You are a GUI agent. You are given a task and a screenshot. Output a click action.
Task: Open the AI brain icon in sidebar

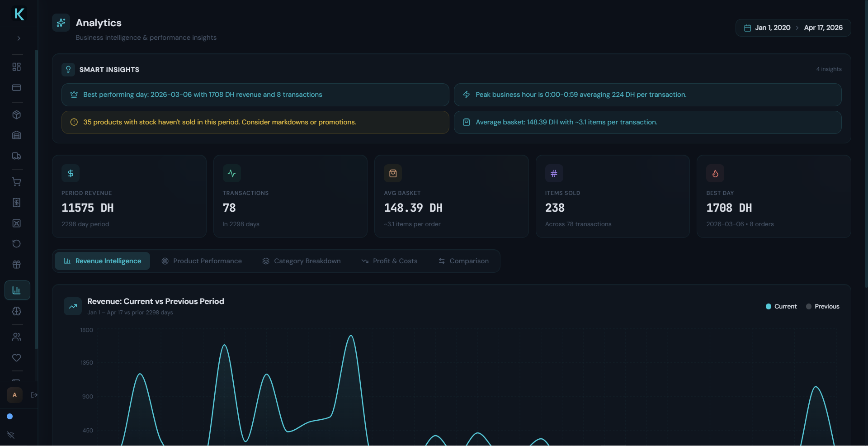(17, 311)
